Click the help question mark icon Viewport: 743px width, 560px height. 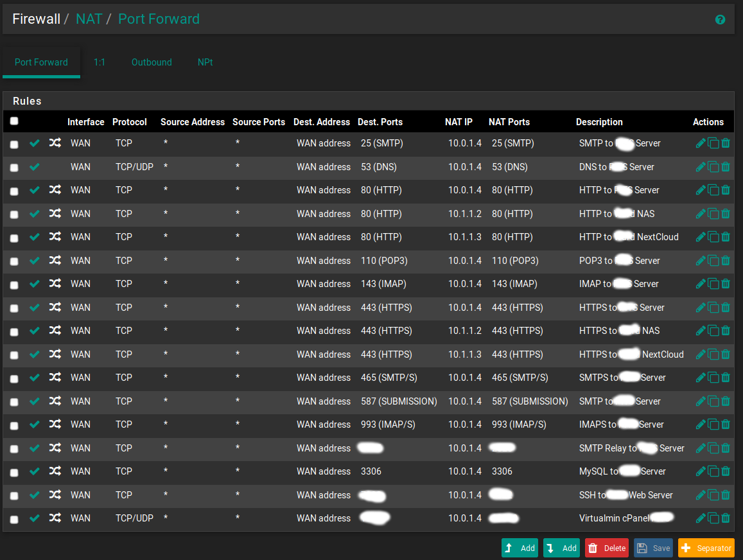721,19
